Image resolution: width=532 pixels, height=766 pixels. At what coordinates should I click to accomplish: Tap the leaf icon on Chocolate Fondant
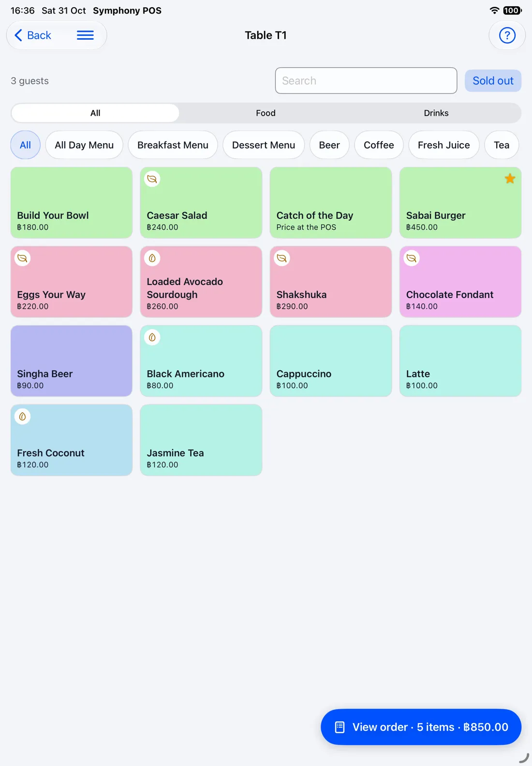tap(412, 258)
